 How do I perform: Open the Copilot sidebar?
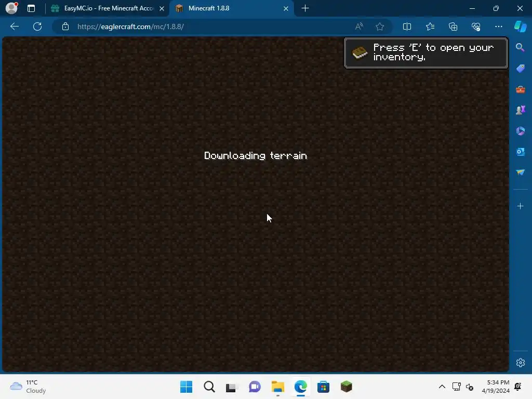click(x=520, y=26)
